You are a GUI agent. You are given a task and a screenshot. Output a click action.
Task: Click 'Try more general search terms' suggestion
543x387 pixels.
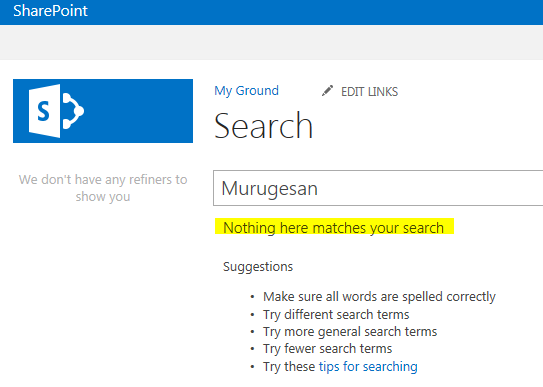point(350,332)
